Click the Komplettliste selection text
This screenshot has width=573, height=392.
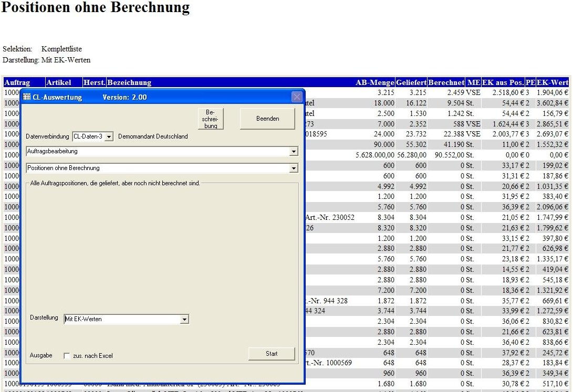61,49
